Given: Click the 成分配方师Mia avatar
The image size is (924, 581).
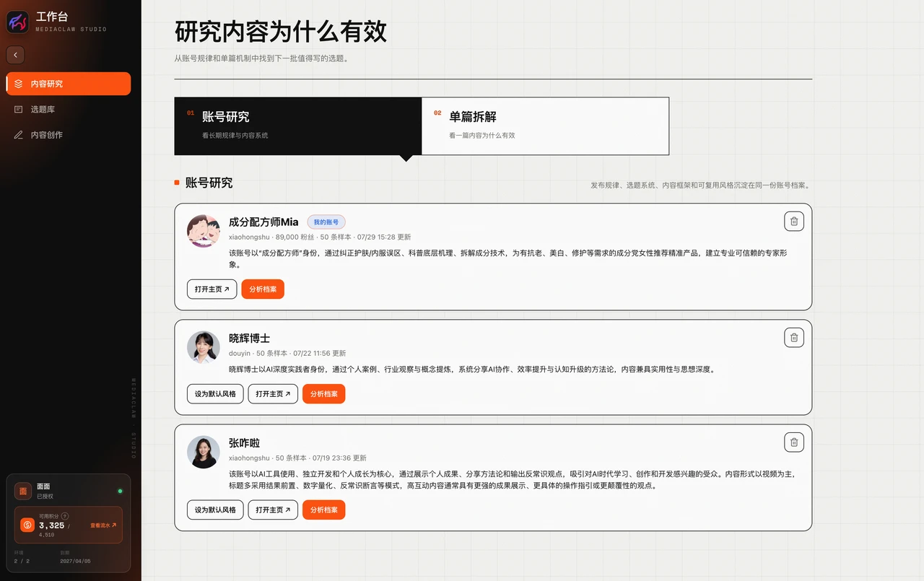Looking at the screenshot, I should pyautogui.click(x=204, y=231).
